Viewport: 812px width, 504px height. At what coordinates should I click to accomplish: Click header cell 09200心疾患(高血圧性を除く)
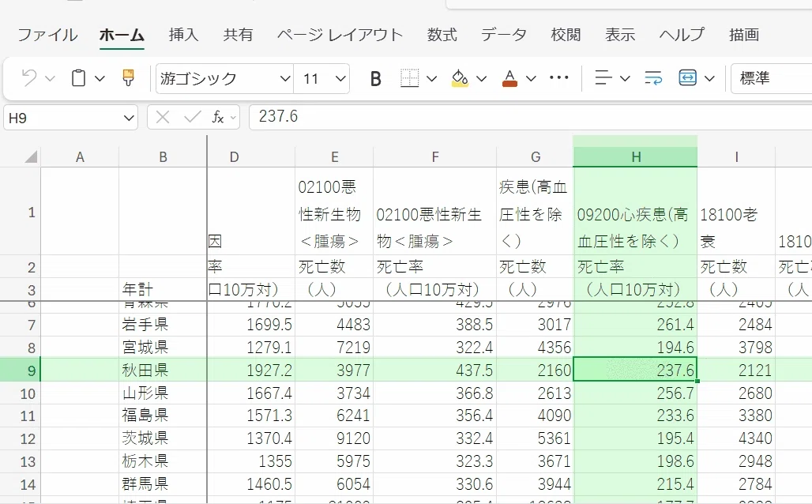point(635,212)
